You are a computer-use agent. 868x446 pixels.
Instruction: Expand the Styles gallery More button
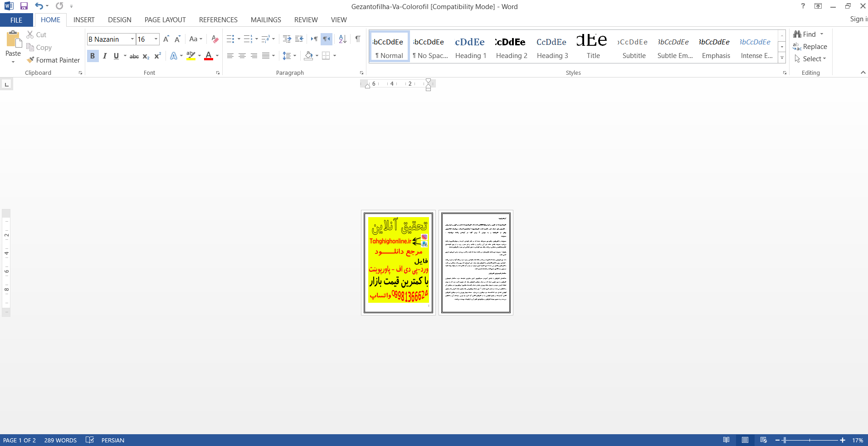pyautogui.click(x=782, y=58)
